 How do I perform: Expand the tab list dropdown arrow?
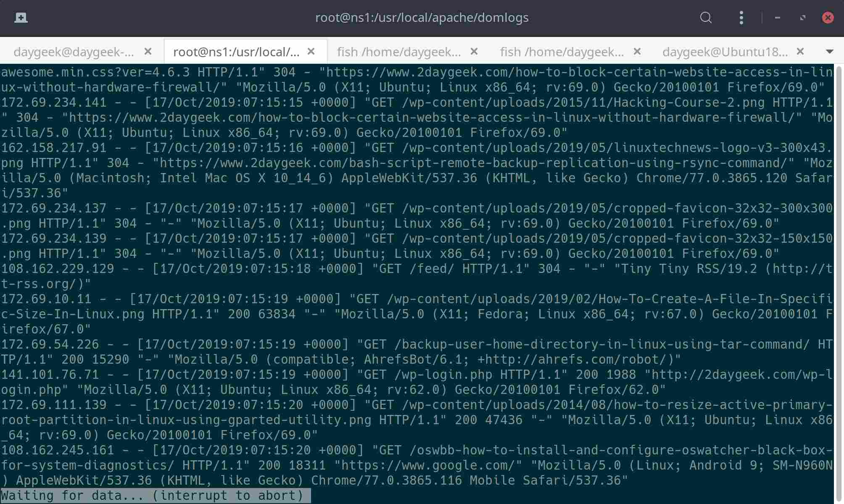829,52
